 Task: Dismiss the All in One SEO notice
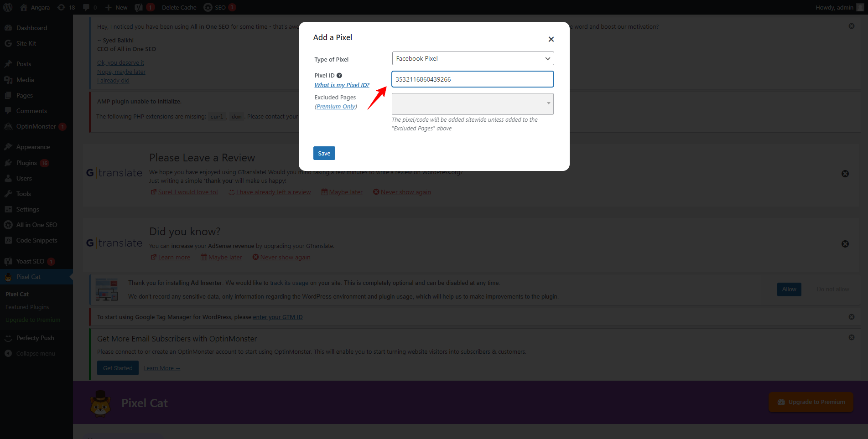[851, 26]
